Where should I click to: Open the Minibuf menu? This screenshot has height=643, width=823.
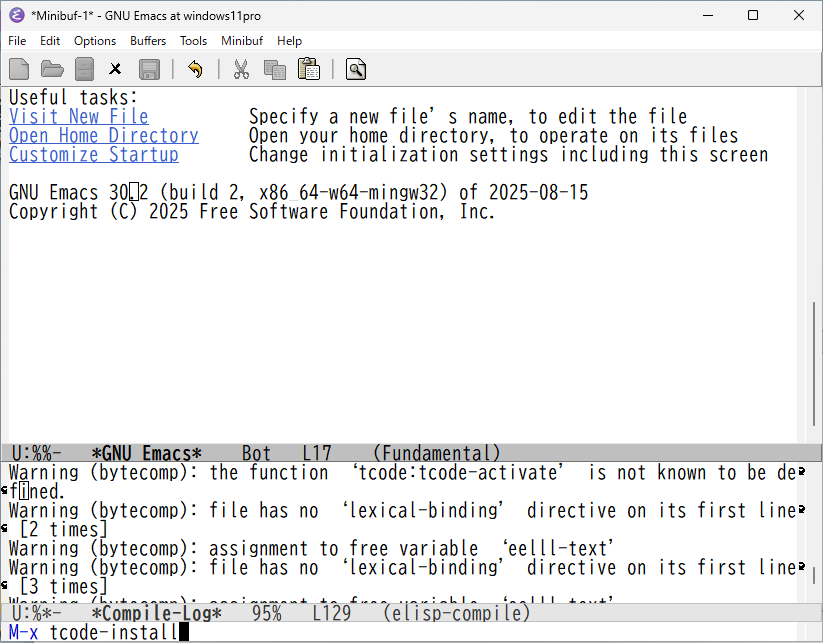click(x=242, y=41)
